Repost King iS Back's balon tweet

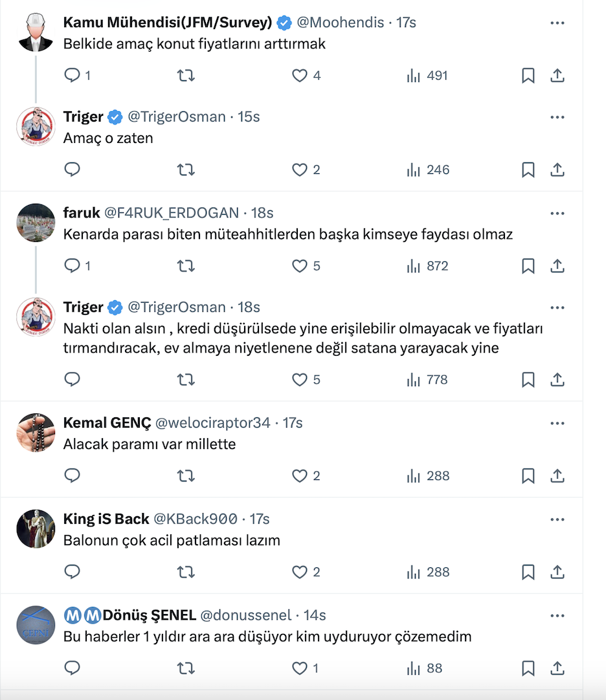click(186, 572)
